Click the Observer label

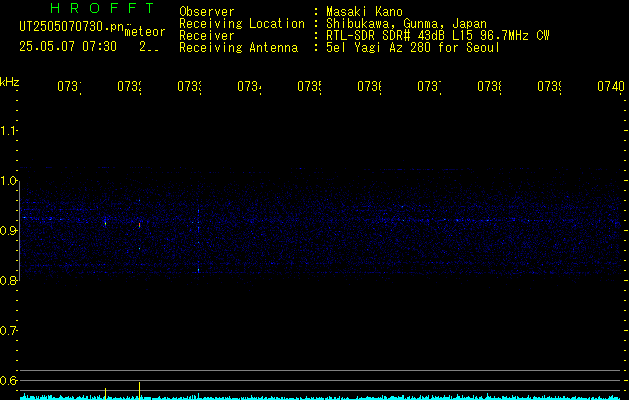(207, 12)
